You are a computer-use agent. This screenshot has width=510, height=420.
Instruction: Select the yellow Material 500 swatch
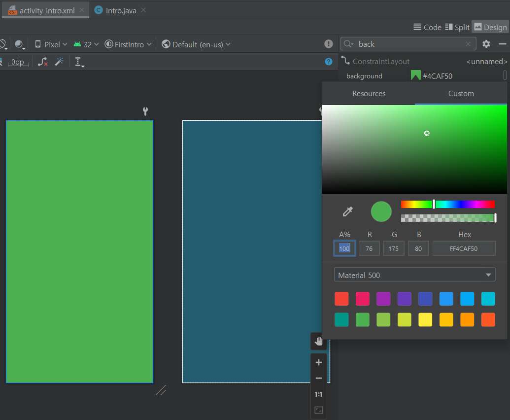click(425, 320)
